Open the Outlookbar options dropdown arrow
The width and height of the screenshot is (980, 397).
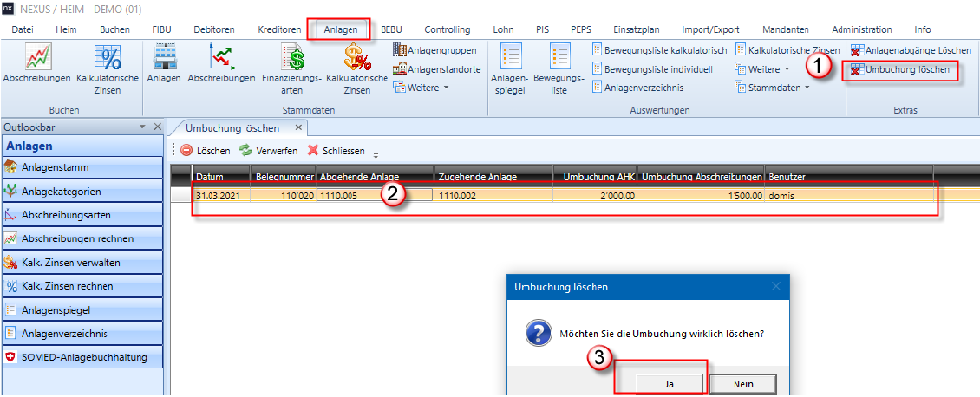click(142, 127)
